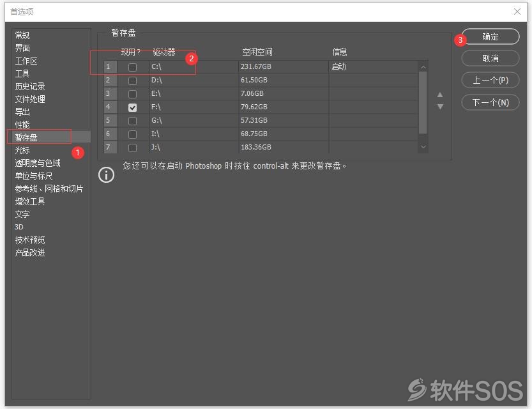The width and height of the screenshot is (532, 409).
Task: Select the G:\ drive entry
Action: coord(156,120)
